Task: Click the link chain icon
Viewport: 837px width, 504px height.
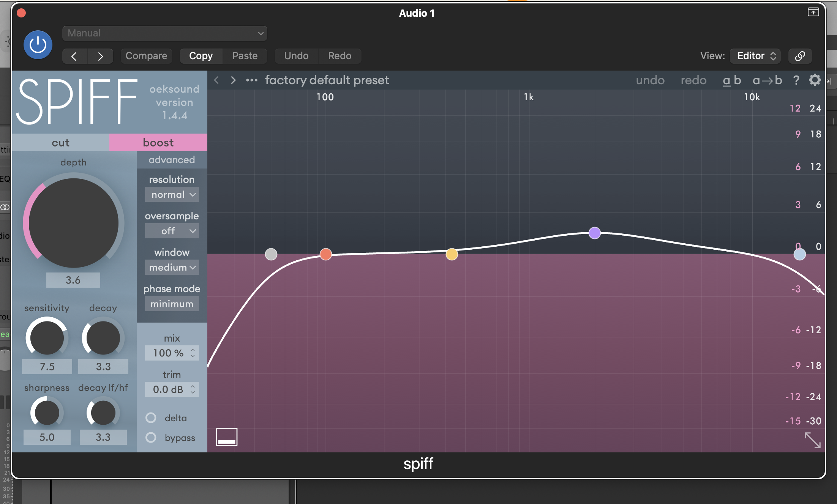Action: point(800,56)
